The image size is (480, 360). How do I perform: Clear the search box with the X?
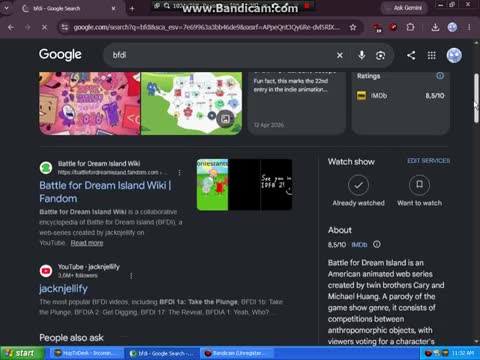(340, 55)
